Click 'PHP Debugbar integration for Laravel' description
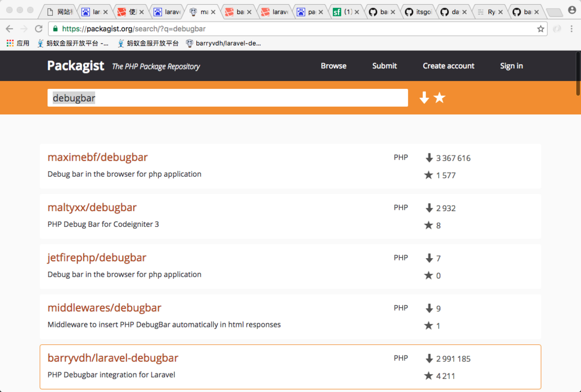Image resolution: width=581 pixels, height=392 pixels. click(111, 375)
